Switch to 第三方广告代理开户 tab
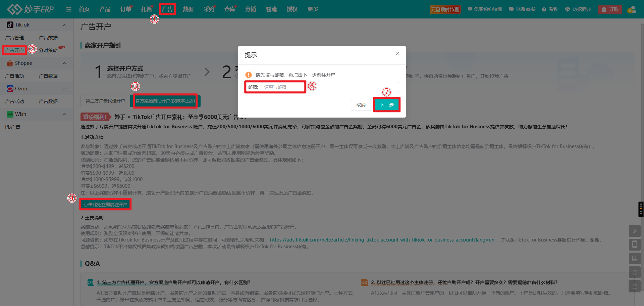The height and width of the screenshot is (306, 644). 105,101
